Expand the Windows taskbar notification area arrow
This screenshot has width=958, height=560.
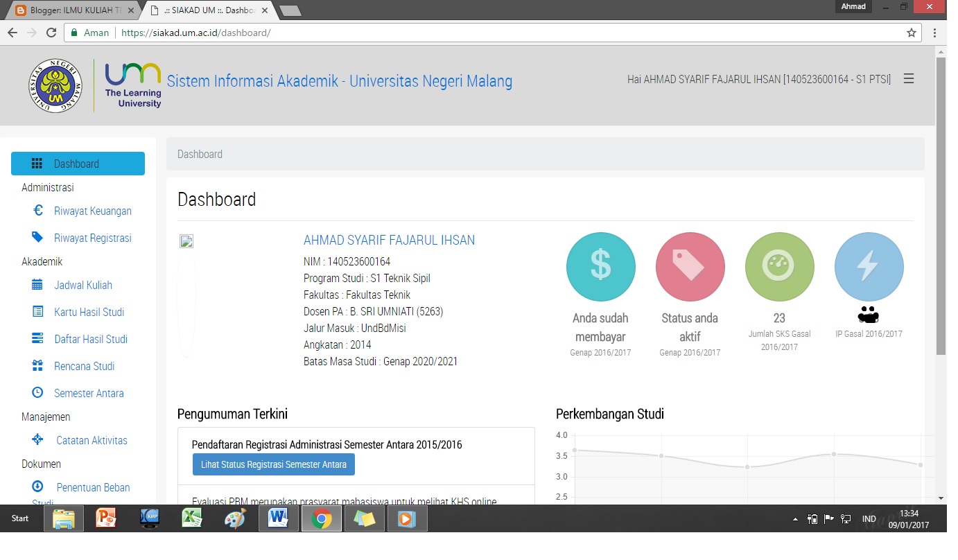pos(795,518)
